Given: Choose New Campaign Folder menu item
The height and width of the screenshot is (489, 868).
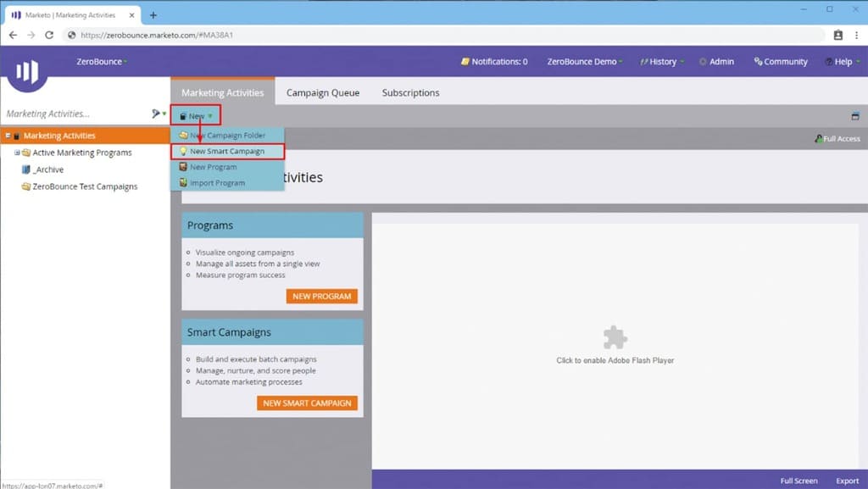Looking at the screenshot, I should 227,135.
